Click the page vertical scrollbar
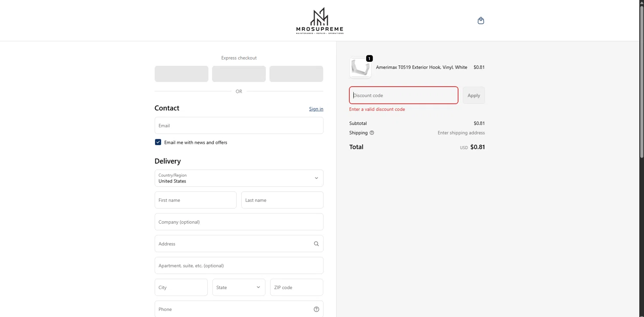644x317 pixels. (641, 82)
